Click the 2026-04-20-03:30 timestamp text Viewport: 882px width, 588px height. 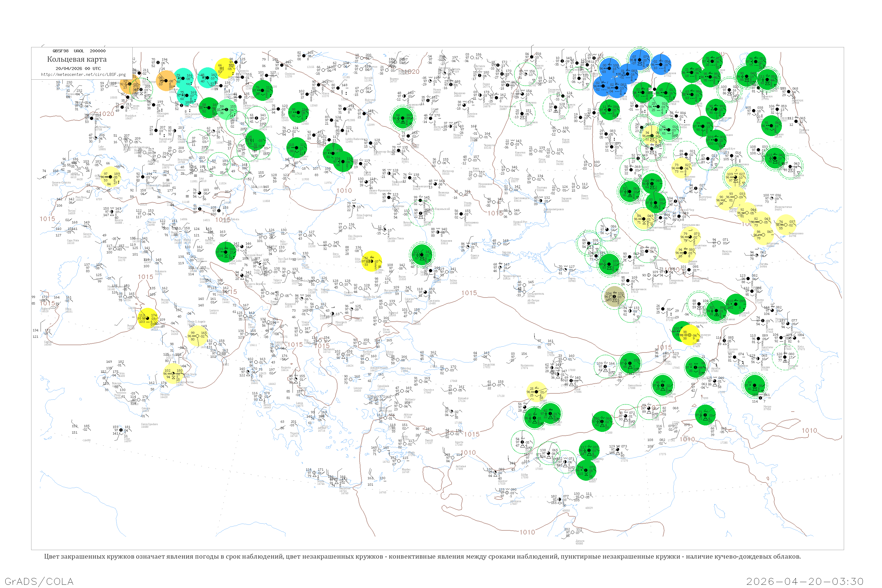pos(805,581)
